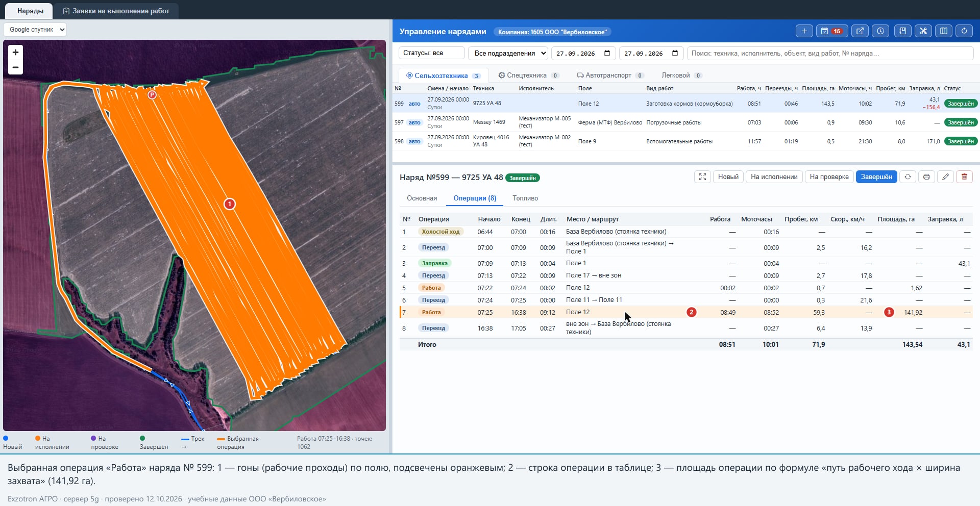Edit наряд 599 with pencil icon
Viewport: 980px width, 506px height.
(x=945, y=177)
